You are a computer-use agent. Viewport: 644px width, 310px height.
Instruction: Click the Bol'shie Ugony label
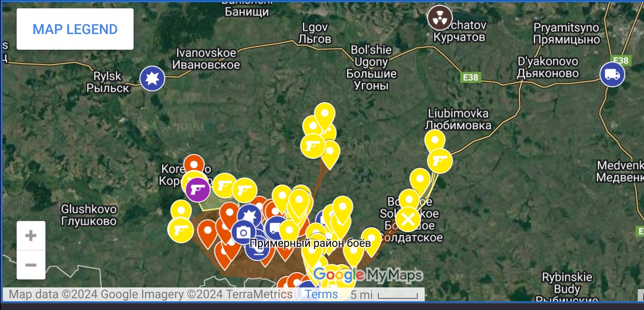pos(371,67)
